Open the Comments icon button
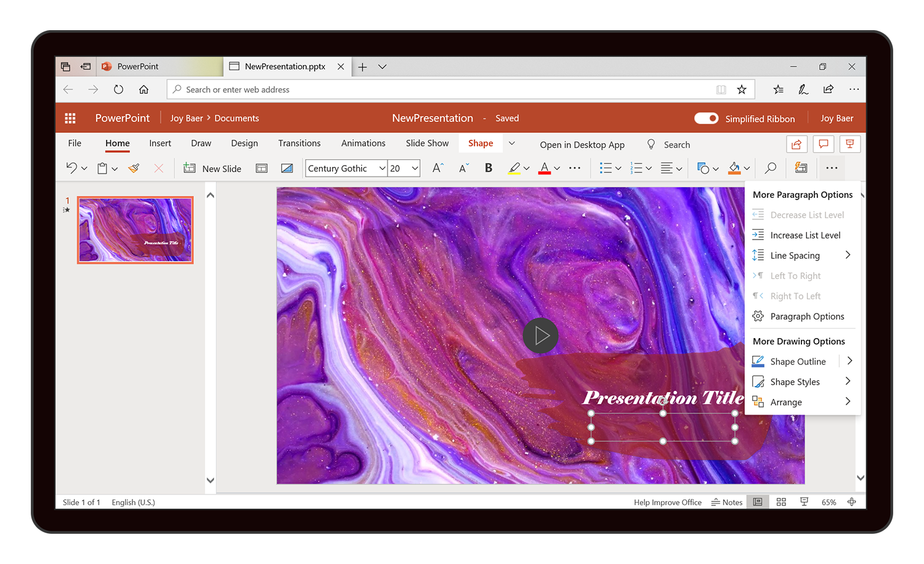This screenshot has width=924, height=564. (x=823, y=144)
